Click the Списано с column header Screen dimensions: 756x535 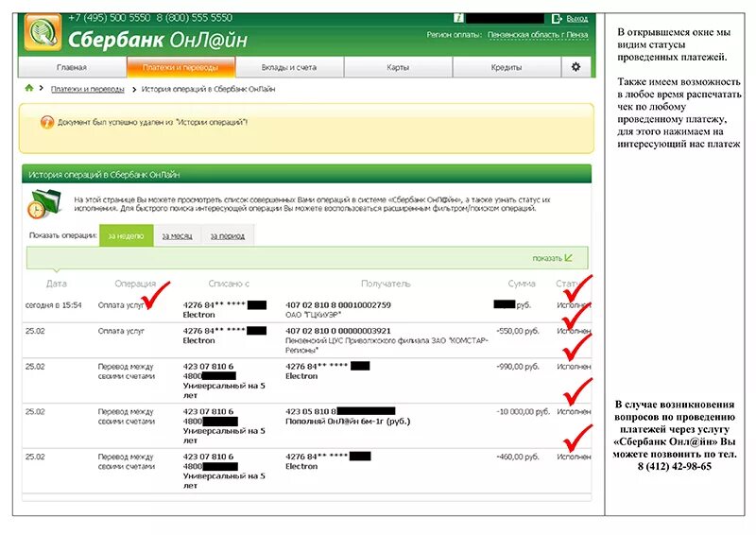[229, 284]
